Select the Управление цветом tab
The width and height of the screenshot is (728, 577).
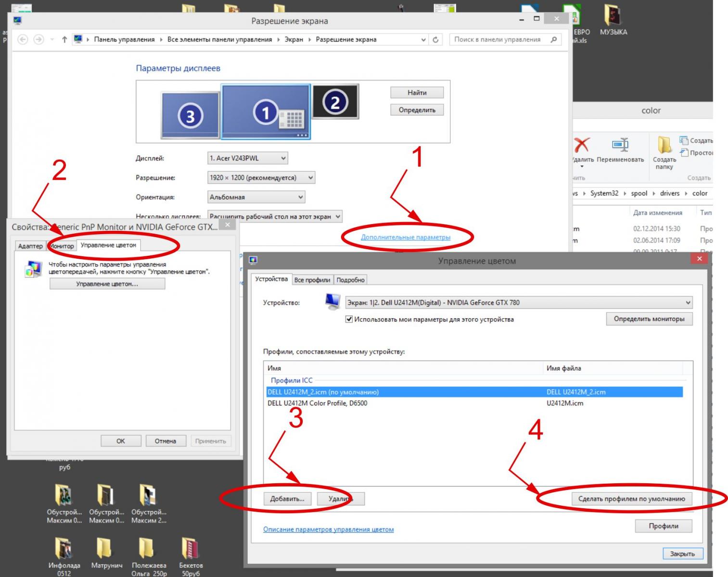point(108,245)
